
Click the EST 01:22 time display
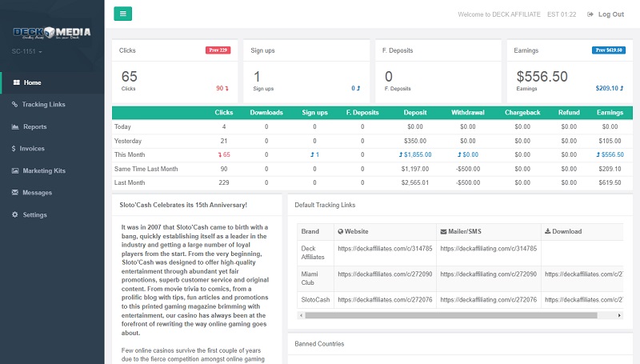tap(562, 14)
